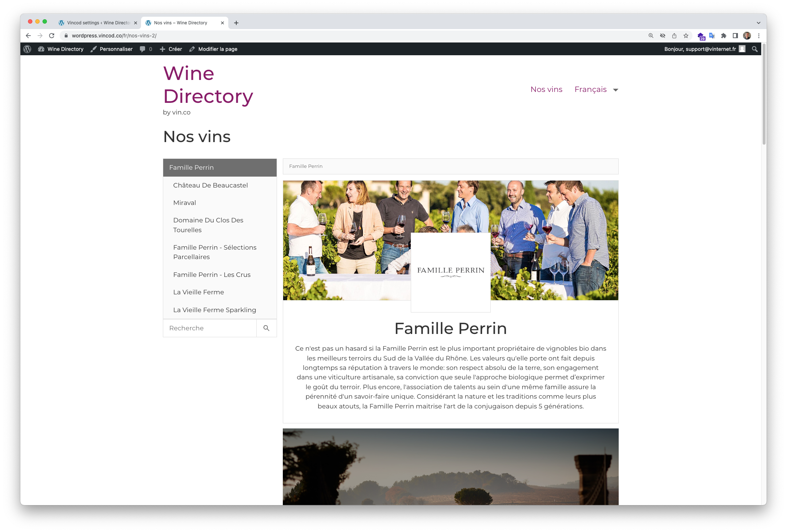This screenshot has width=787, height=532.
Task: Click the page vertical scrollbar thumb
Action: [764, 94]
